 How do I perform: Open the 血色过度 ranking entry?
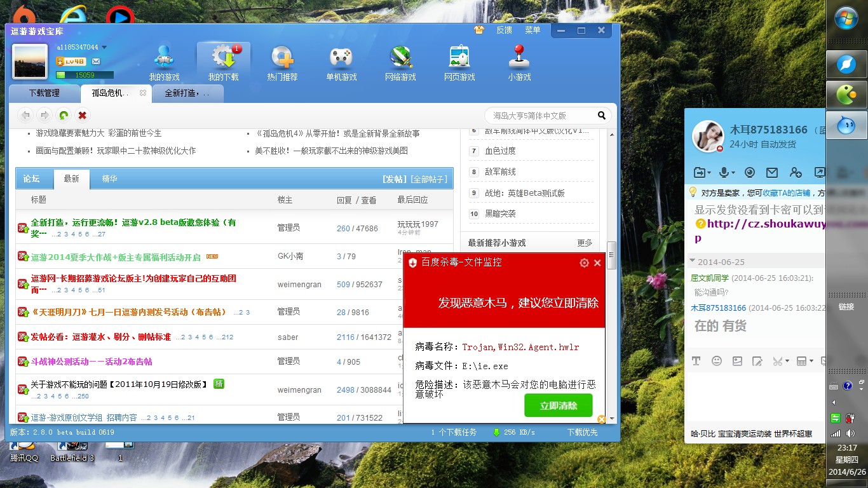(x=500, y=151)
